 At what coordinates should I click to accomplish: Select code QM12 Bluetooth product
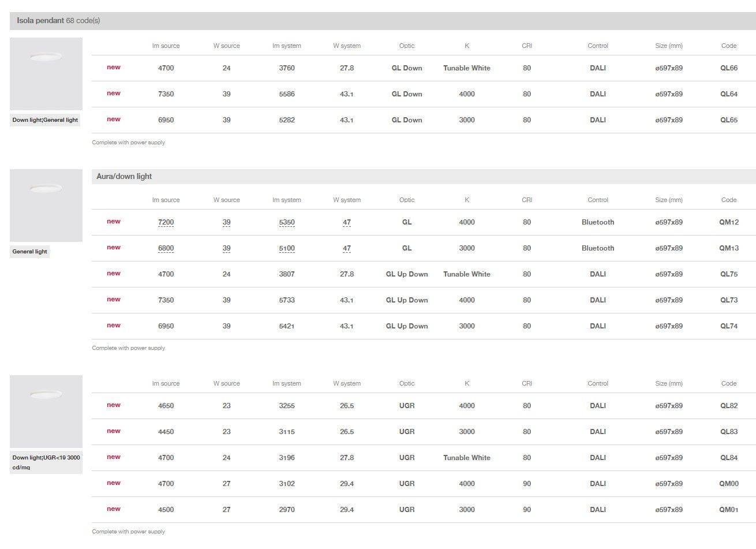point(728,222)
